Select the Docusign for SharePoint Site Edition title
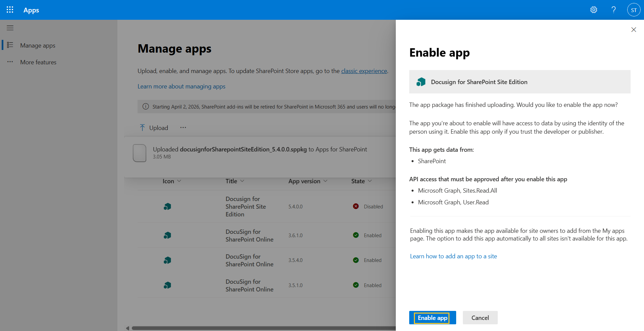The image size is (644, 331). [x=246, y=207]
